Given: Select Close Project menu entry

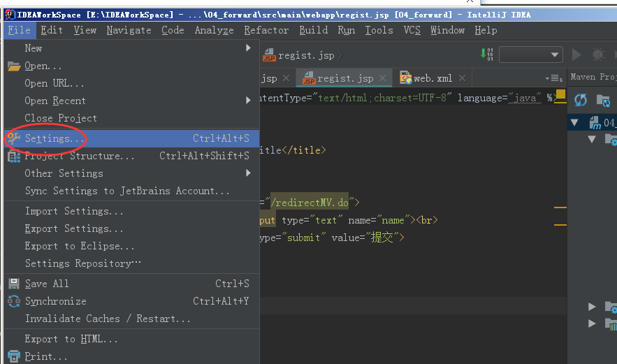Looking at the screenshot, I should [131, 118].
